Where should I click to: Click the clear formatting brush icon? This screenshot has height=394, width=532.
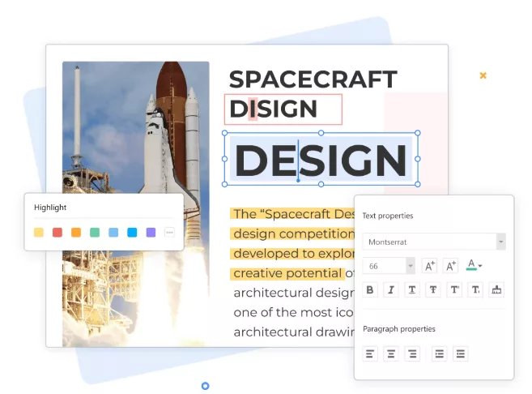(x=496, y=289)
